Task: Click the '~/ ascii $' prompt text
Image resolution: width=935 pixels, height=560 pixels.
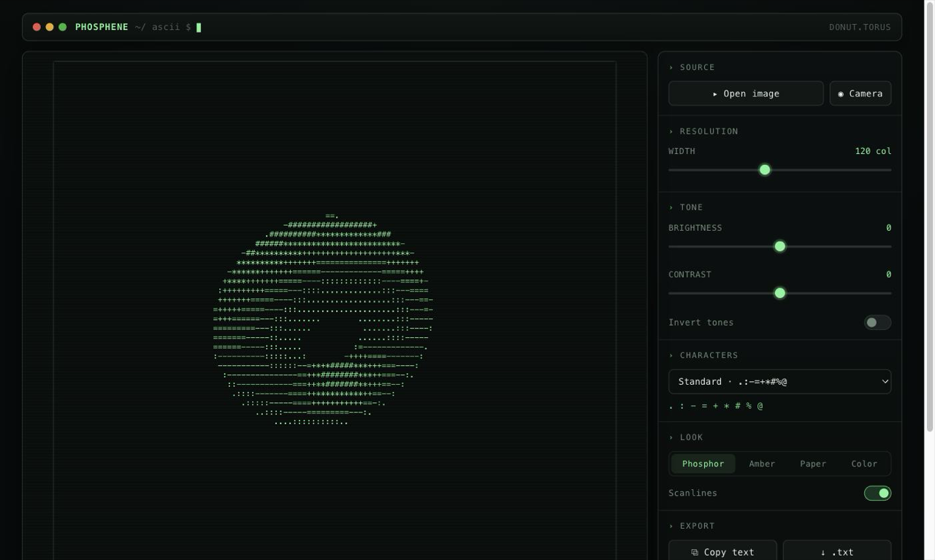Action: coord(162,27)
